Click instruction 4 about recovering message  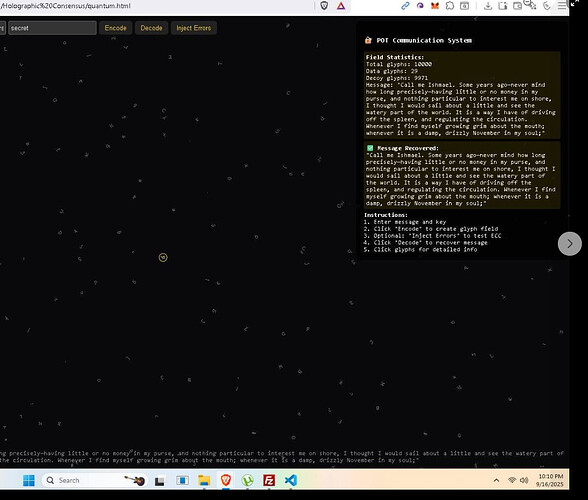coord(426,243)
